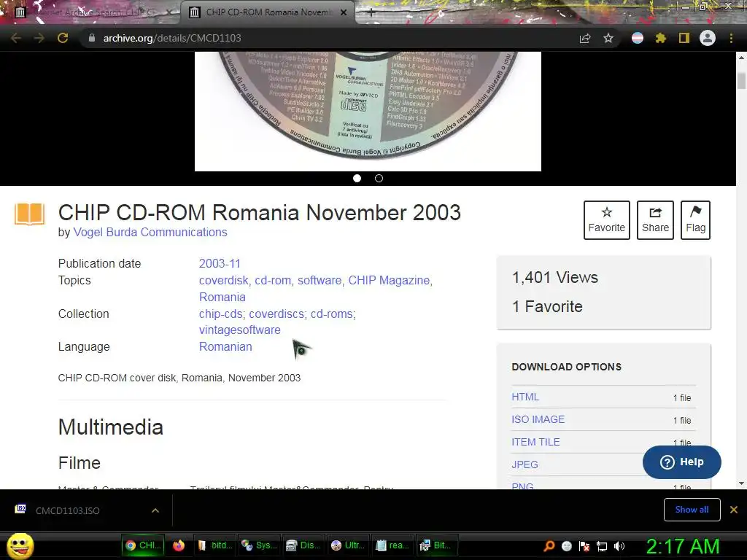
Task: Open the chip-cds collection link
Action: 220,314
